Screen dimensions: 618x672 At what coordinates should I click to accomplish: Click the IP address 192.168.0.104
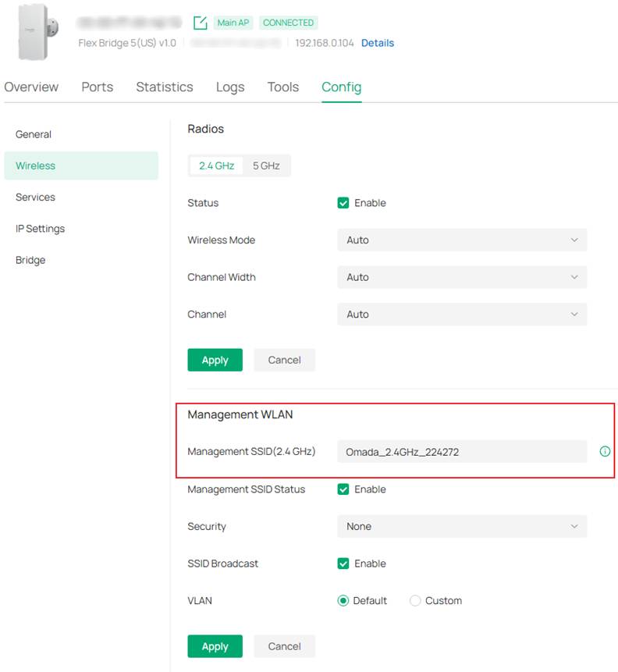coord(325,43)
